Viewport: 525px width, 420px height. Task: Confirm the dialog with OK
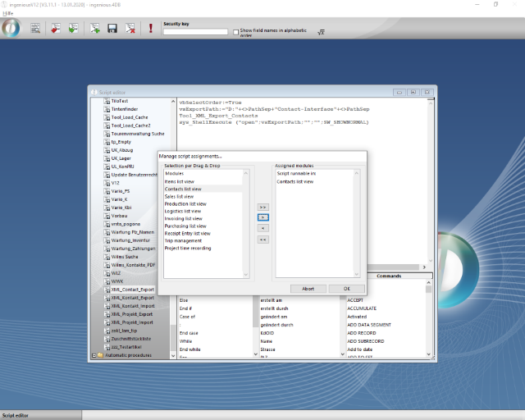pos(346,289)
